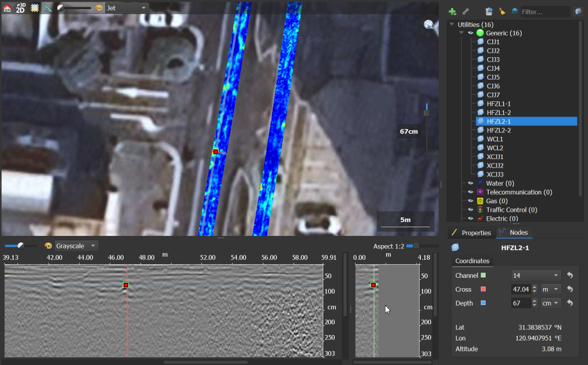Reset the Depth value with undo arrow
This screenshot has height=365, width=588.
coord(570,303)
